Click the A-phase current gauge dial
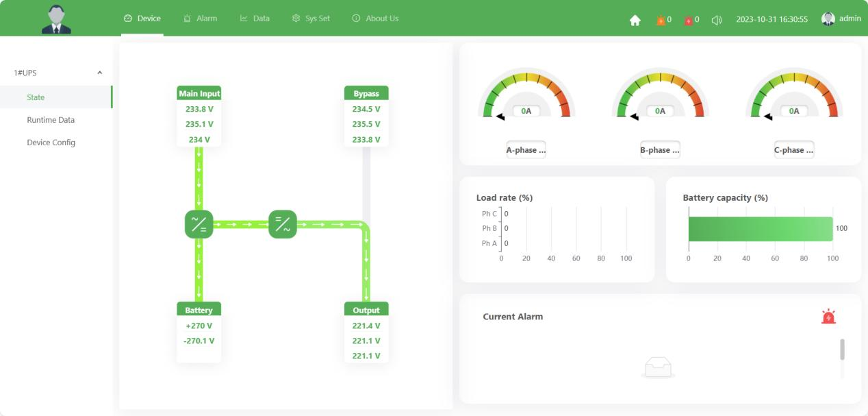868x416 pixels. click(x=526, y=94)
